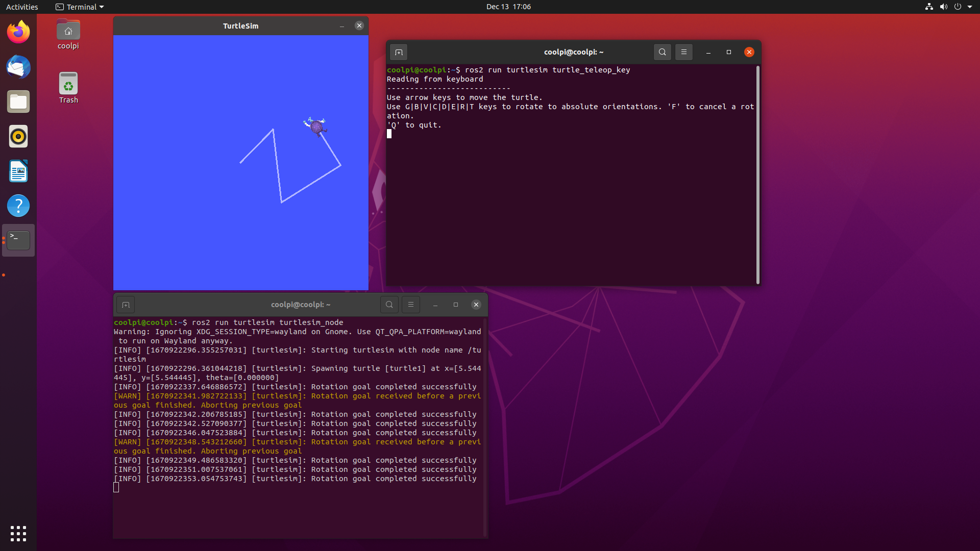Screen dimensions: 980x551
Task: Open the Trash desktop icon
Action: pos(68,88)
